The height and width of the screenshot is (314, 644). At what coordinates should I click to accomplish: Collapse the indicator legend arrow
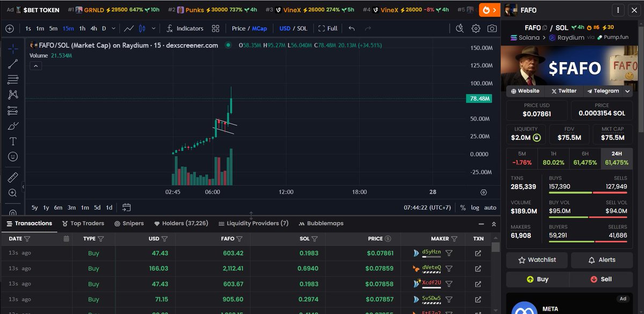(x=35, y=66)
